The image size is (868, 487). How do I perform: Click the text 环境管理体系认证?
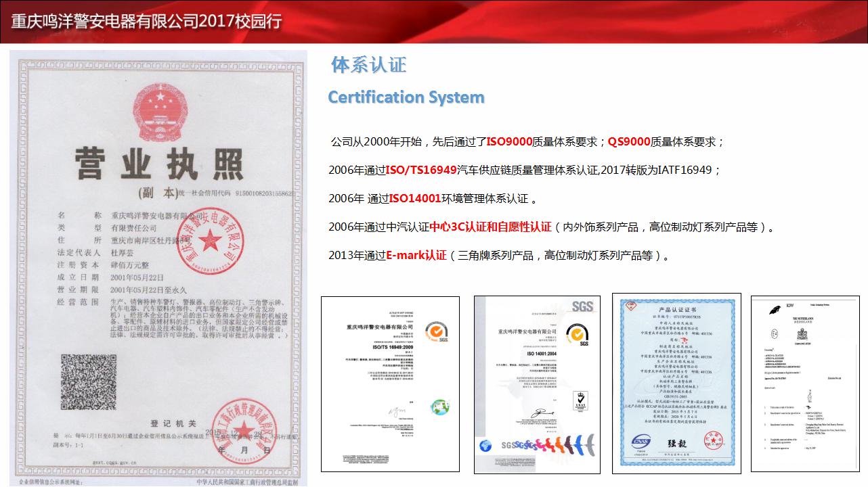point(483,199)
